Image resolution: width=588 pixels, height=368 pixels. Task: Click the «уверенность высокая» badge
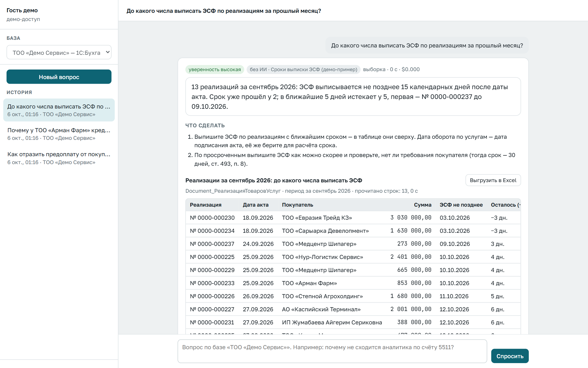click(215, 70)
